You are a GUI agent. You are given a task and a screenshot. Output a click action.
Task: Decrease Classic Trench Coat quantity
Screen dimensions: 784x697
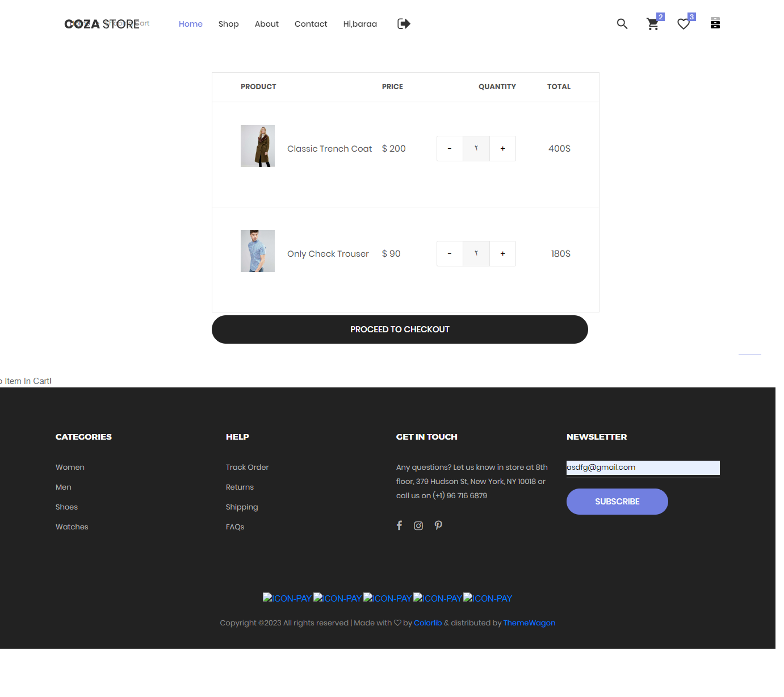(x=450, y=149)
